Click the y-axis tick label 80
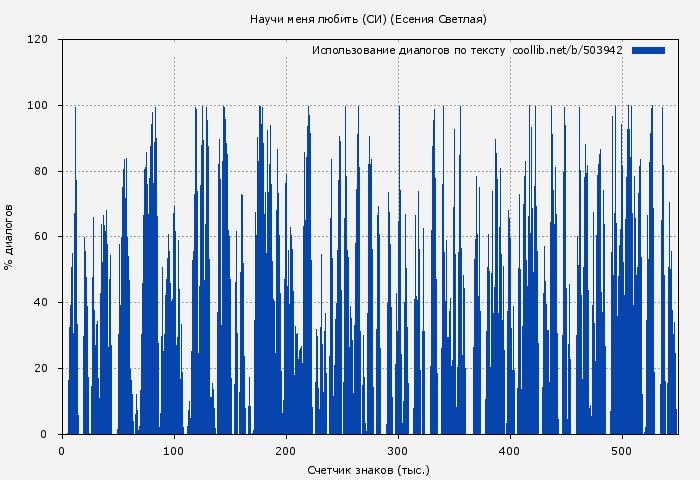Screen dimensions: 700x480 pos(41,171)
